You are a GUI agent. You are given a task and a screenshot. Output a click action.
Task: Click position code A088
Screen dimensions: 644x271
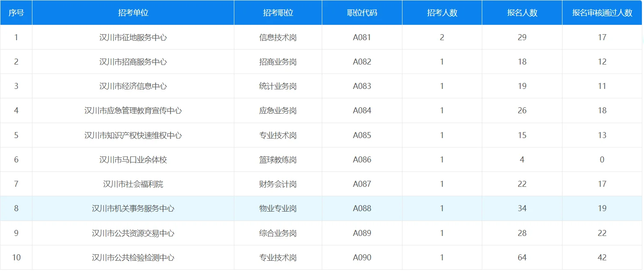[x=361, y=209]
